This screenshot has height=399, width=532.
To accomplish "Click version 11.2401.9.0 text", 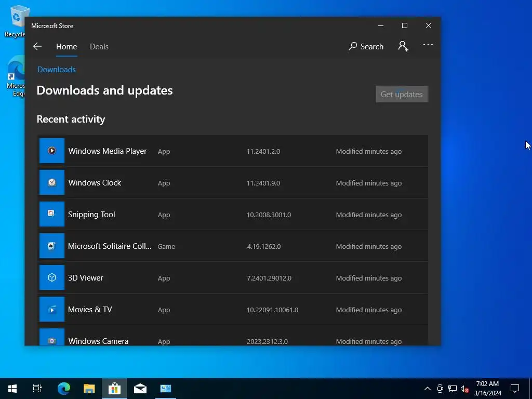I will tap(263, 183).
